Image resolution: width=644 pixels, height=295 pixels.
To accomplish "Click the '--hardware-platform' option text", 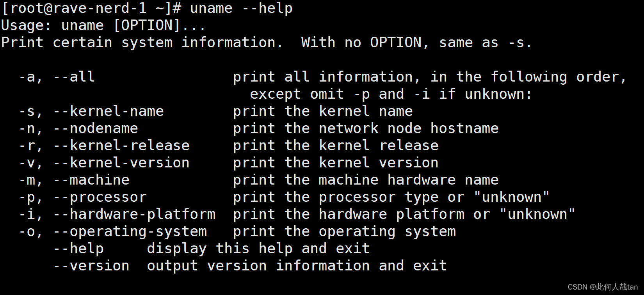I will coord(134,214).
